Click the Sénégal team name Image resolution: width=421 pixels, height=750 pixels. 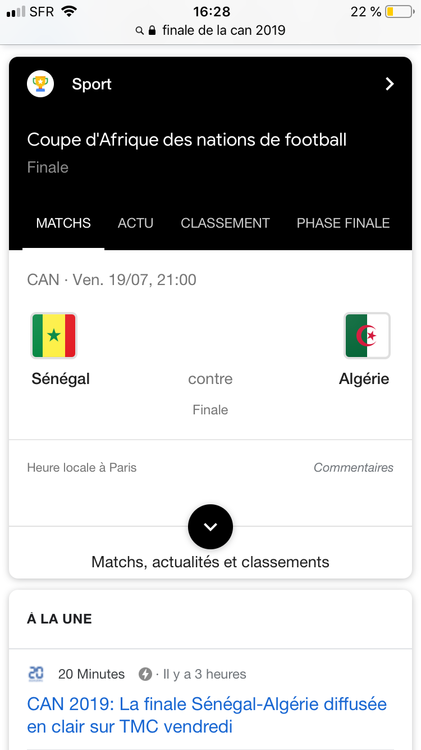coord(61,379)
